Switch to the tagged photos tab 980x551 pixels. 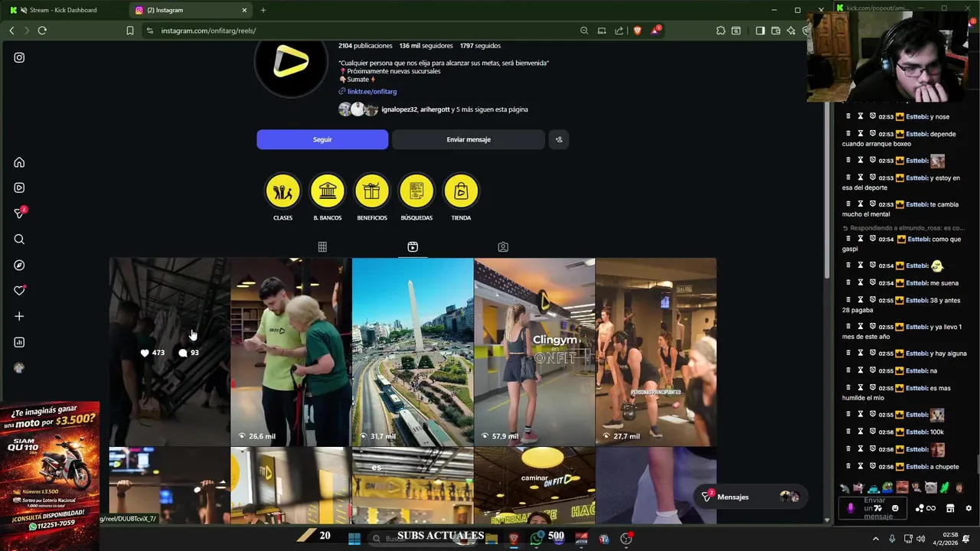(503, 246)
